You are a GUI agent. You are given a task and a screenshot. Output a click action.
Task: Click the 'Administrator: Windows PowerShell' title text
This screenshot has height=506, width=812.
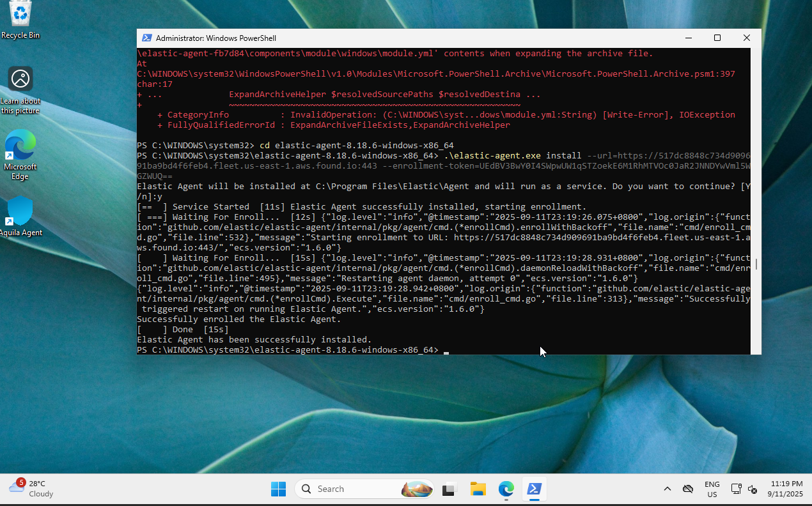[x=216, y=38]
